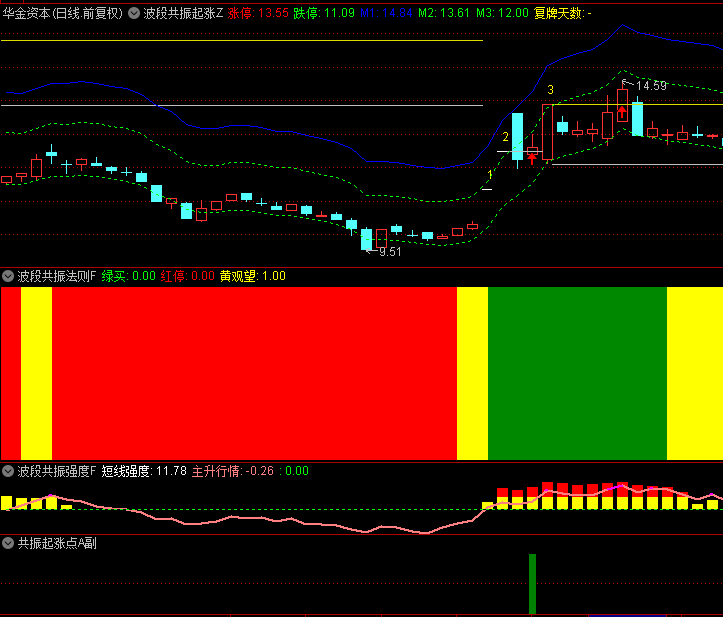Click the yellow wave marker 3
Image resolution: width=723 pixels, height=617 pixels.
(x=550, y=89)
